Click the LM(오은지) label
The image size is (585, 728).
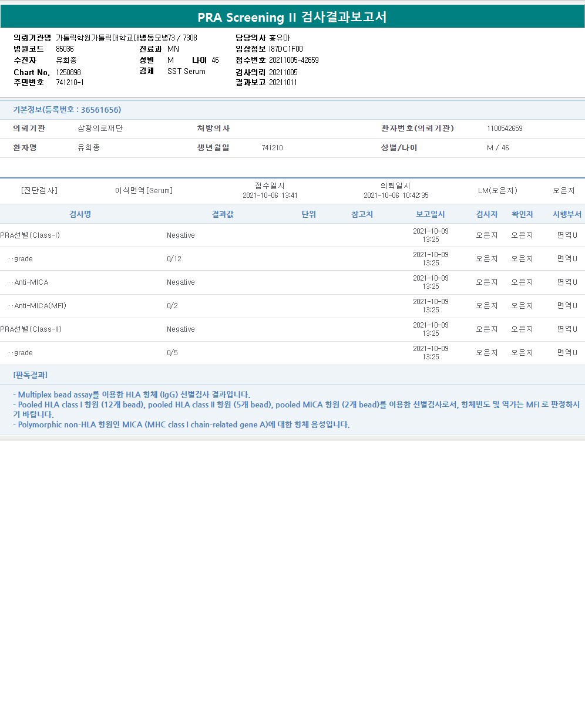click(x=497, y=191)
